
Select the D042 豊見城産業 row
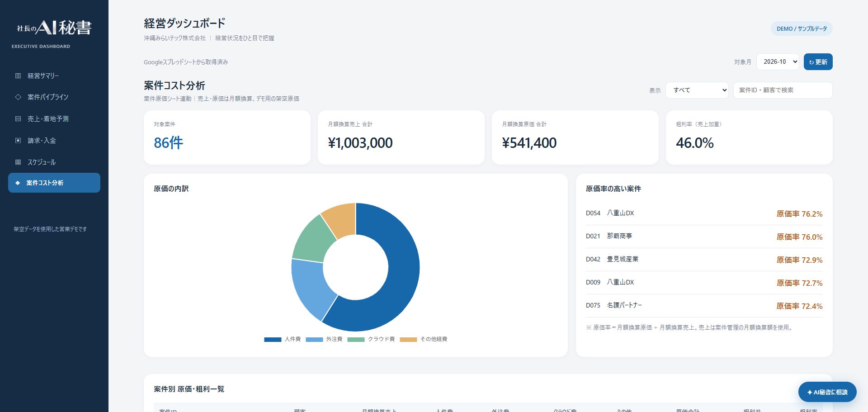(704, 260)
